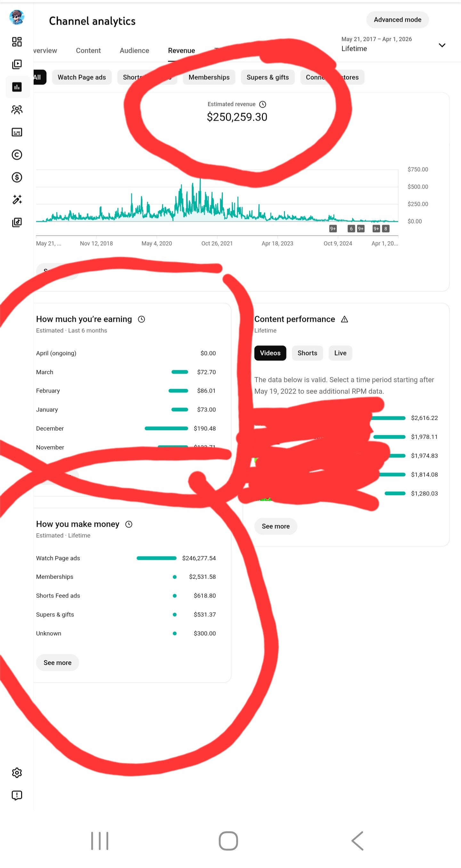This screenshot has height=868, width=461.
Task: Select the Shorts content performance chip
Action: pyautogui.click(x=307, y=353)
